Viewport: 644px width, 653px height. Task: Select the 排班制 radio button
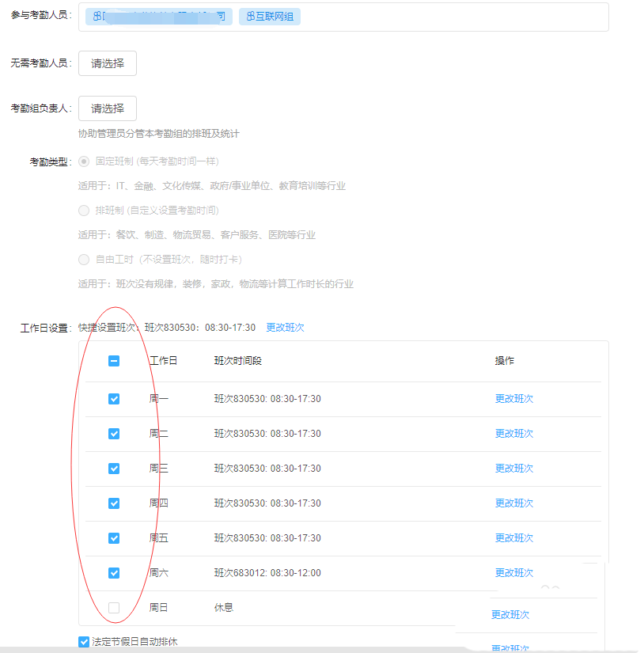(x=84, y=210)
